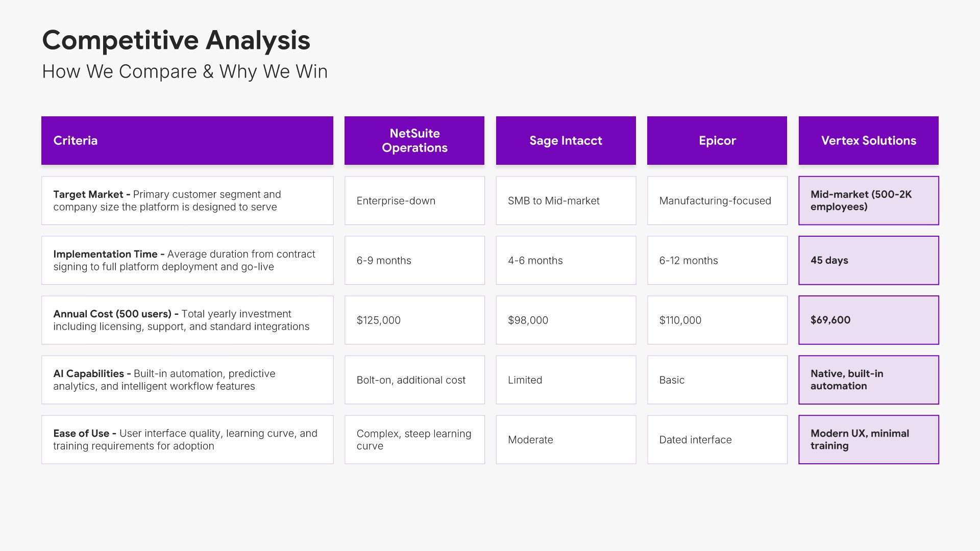
Task: Select the NetSuite Operations column header
Action: (414, 140)
